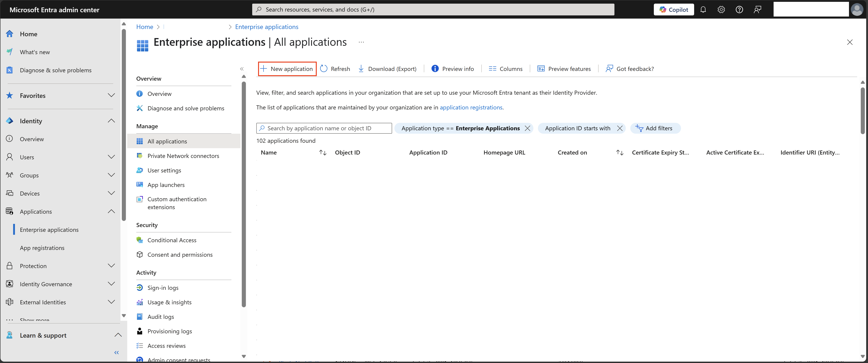Remove the Application ID starts with filter

coord(620,128)
